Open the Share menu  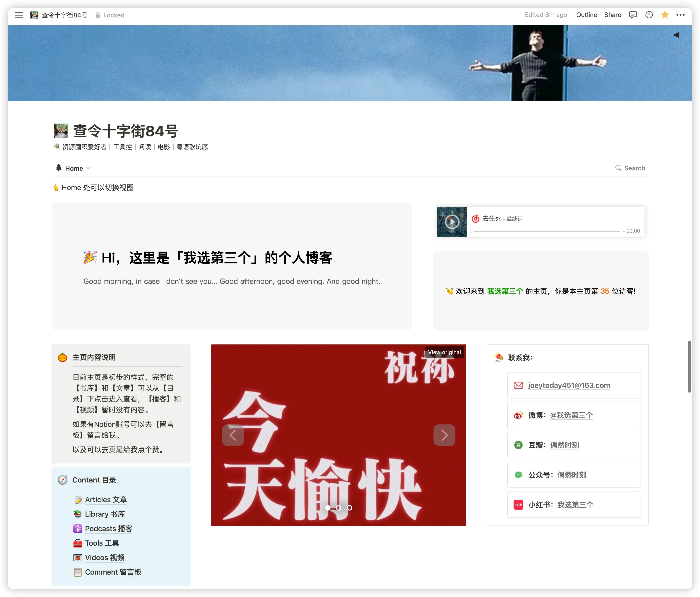tap(612, 15)
